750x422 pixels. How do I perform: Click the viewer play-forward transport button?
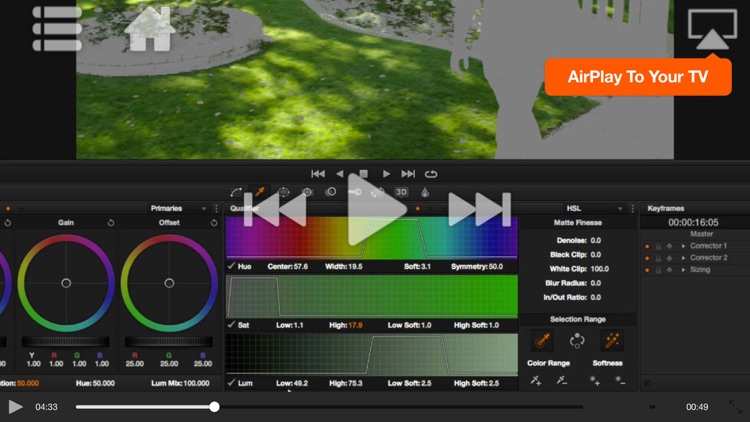[x=386, y=174]
